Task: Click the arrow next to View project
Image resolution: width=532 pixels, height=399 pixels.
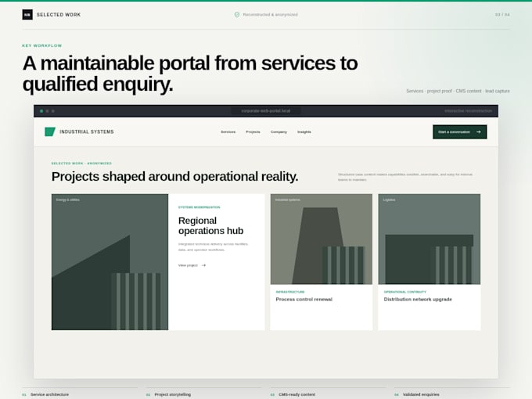Action: [x=203, y=265]
